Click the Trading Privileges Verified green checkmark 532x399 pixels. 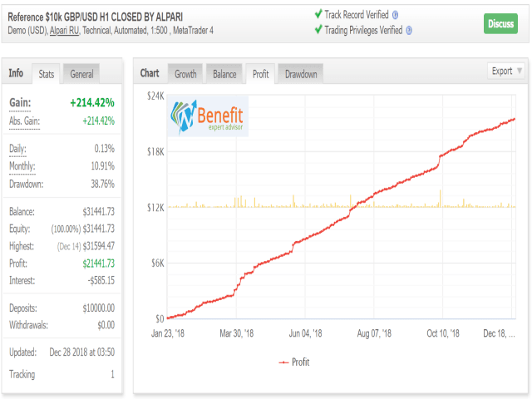click(318, 30)
